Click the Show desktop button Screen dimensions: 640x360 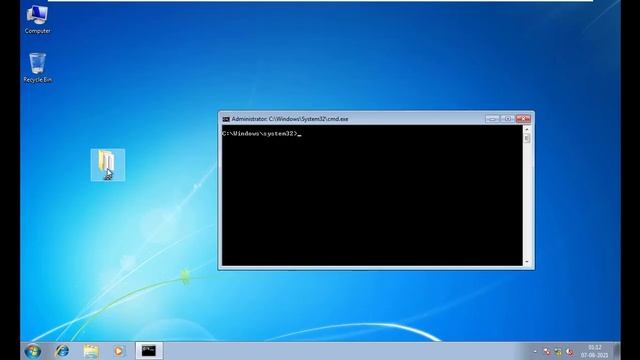tap(617, 351)
